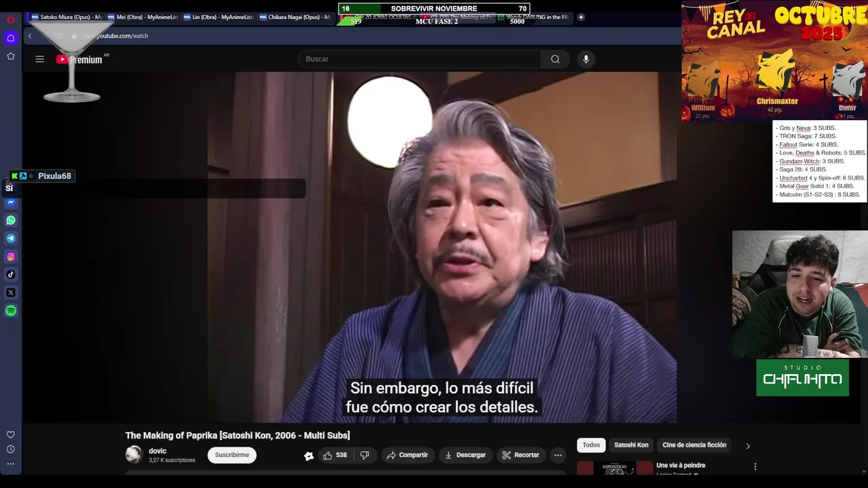Viewport: 868px width, 488px height.
Task: Open Une vie à peindre video link
Action: (x=681, y=466)
